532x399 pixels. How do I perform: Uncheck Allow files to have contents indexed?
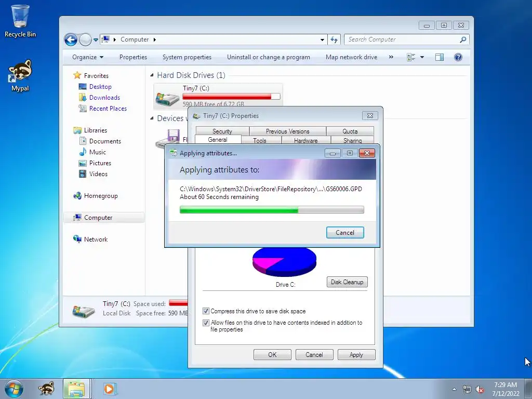coord(206,323)
